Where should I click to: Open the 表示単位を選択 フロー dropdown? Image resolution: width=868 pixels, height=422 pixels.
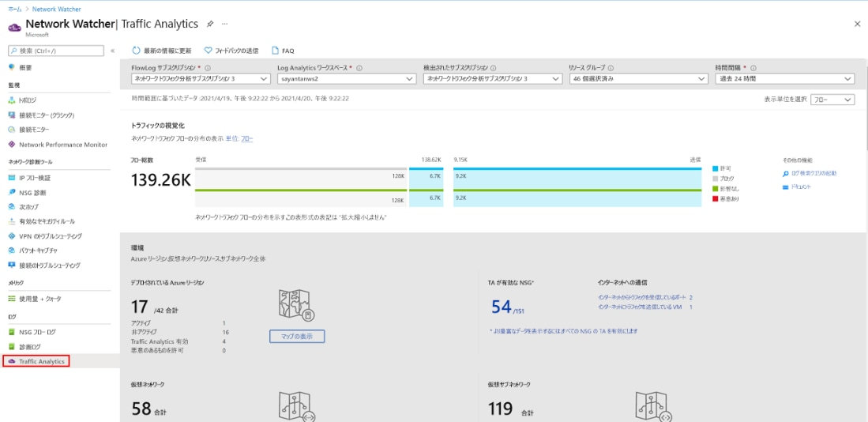pos(832,100)
